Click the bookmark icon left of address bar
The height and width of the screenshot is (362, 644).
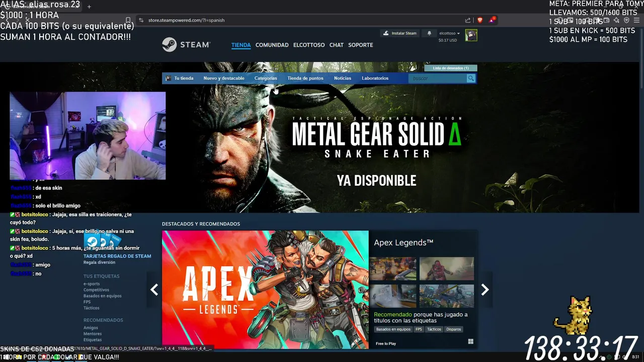pyautogui.click(x=128, y=20)
